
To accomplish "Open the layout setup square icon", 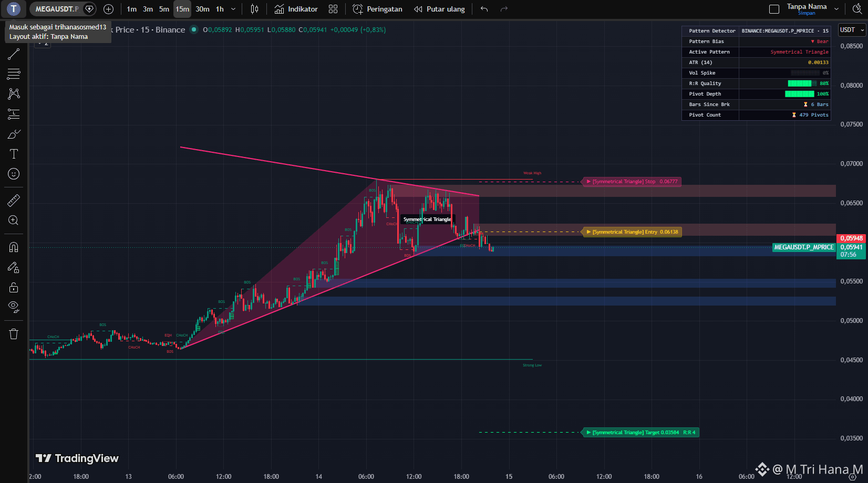I will 774,9.
